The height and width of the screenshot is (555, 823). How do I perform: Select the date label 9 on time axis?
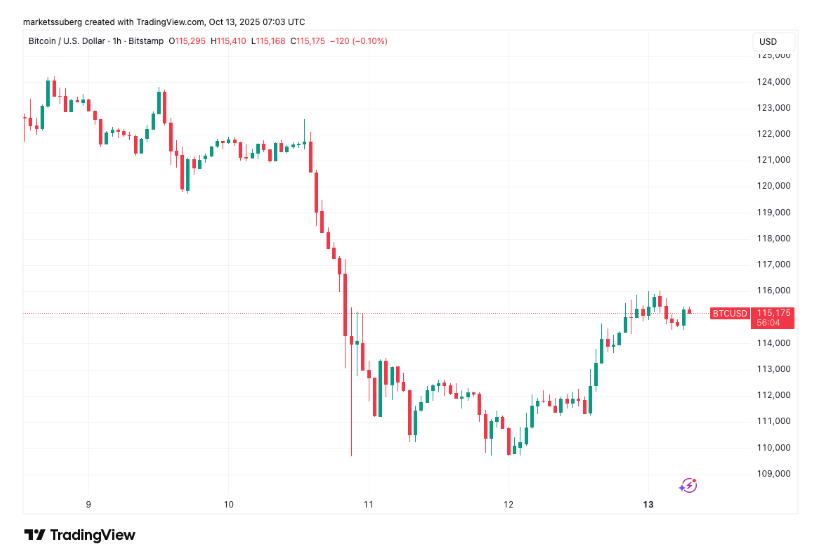point(88,504)
